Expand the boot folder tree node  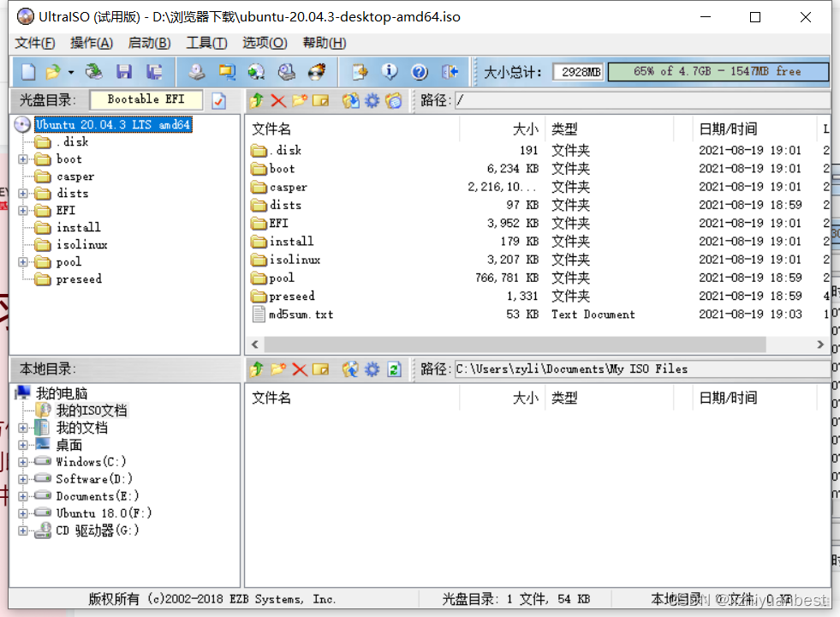[x=23, y=159]
